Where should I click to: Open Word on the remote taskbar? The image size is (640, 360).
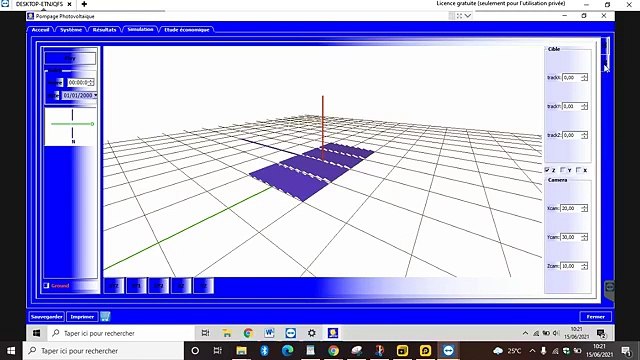[269, 333]
